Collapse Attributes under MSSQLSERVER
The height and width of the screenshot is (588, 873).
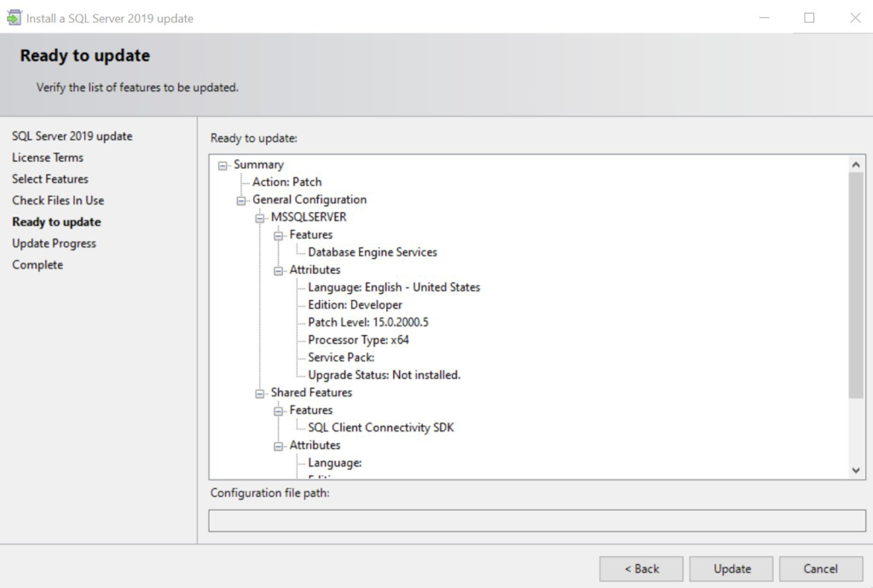(x=279, y=271)
